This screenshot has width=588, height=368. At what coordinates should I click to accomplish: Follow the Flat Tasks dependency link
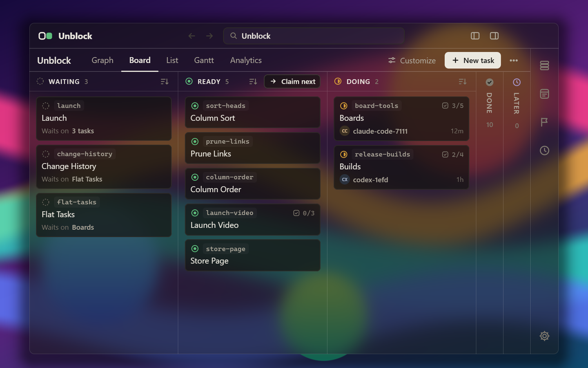click(x=87, y=179)
